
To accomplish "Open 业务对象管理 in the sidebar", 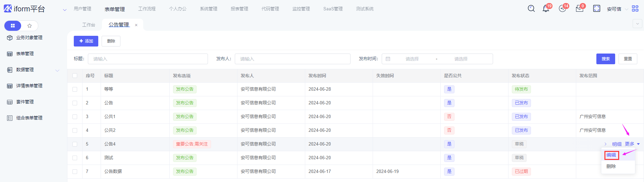I will 29,38.
